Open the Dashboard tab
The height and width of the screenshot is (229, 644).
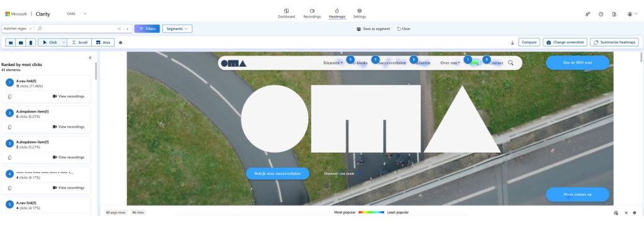point(286,14)
